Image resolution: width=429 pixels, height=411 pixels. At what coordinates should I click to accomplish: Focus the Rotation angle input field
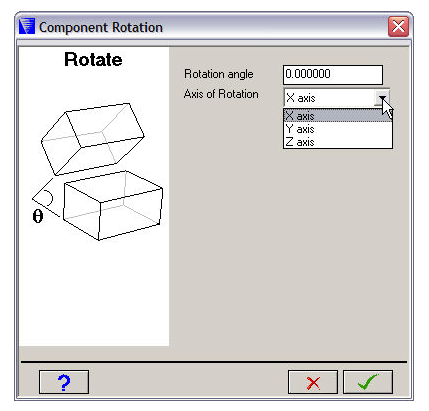pos(333,74)
